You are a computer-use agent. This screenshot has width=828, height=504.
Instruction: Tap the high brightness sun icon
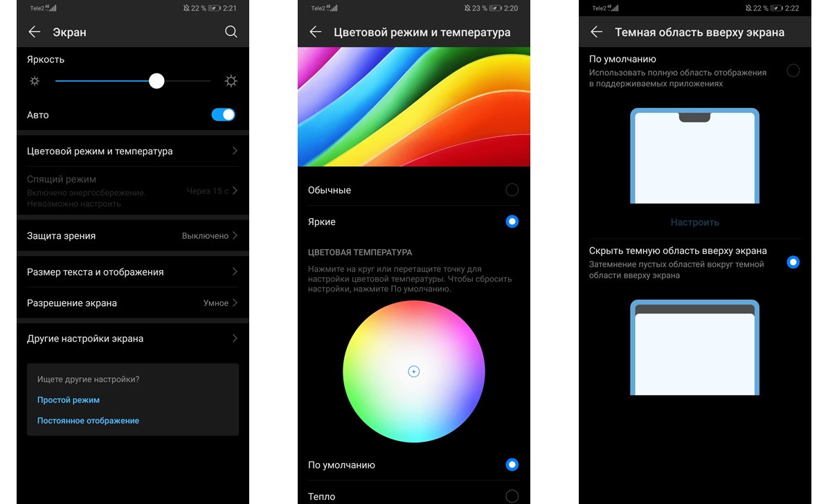click(231, 81)
